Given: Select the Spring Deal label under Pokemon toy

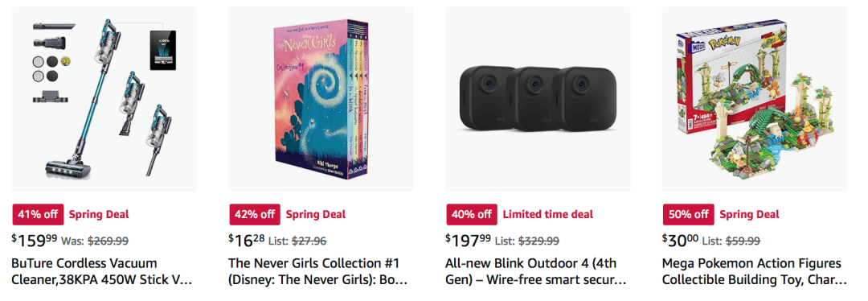Looking at the screenshot, I should tap(749, 215).
